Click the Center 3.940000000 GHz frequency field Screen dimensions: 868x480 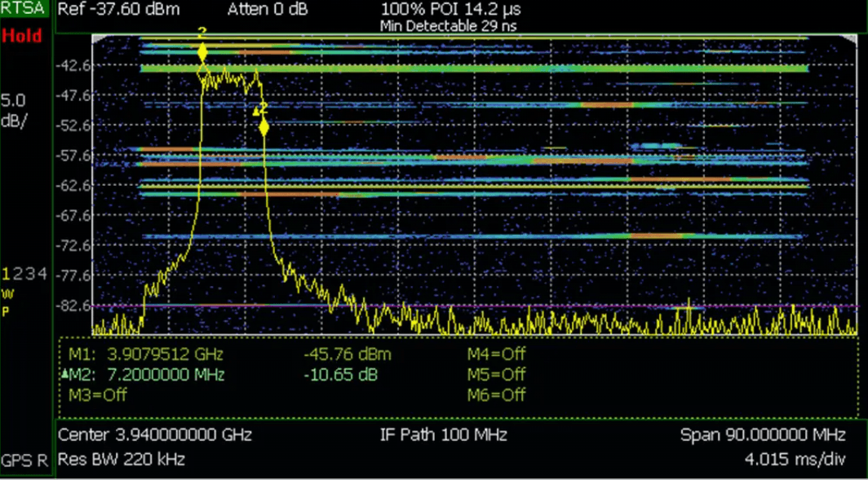pos(155,435)
